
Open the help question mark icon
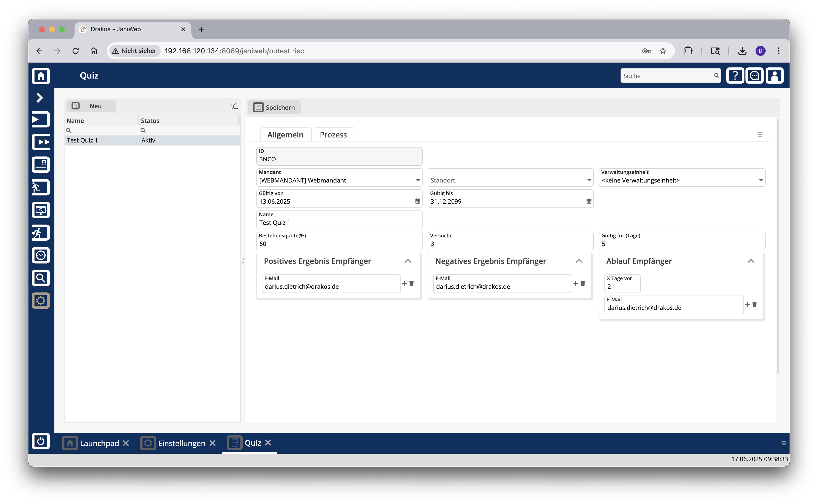[x=735, y=76]
